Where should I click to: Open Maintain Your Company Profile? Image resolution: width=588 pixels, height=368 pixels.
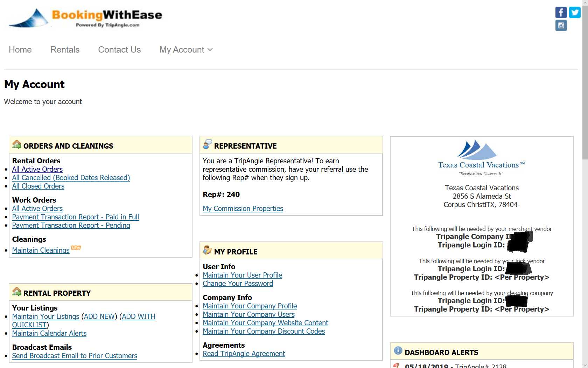click(x=250, y=306)
